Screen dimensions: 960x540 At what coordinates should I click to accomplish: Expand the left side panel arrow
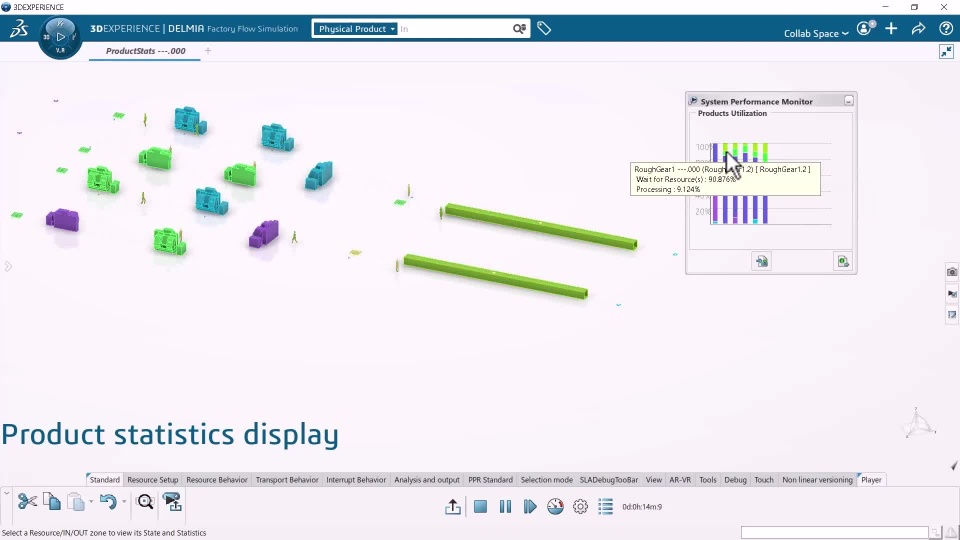pos(8,266)
